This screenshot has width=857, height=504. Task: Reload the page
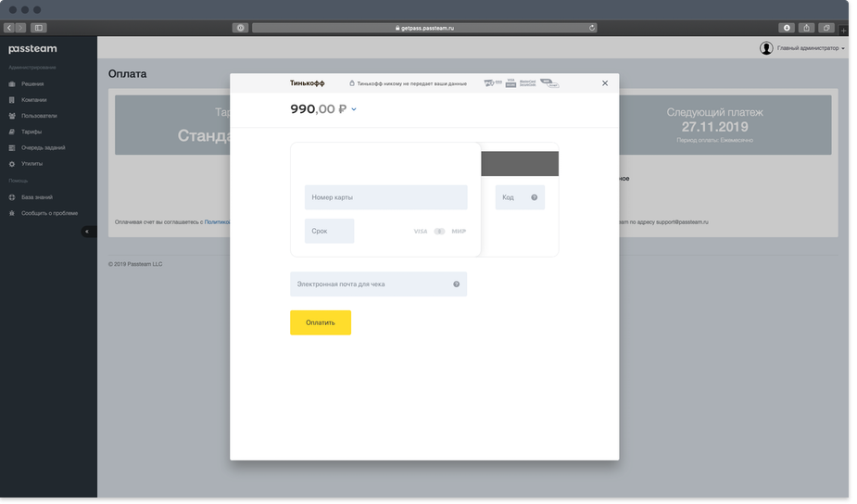pos(592,28)
